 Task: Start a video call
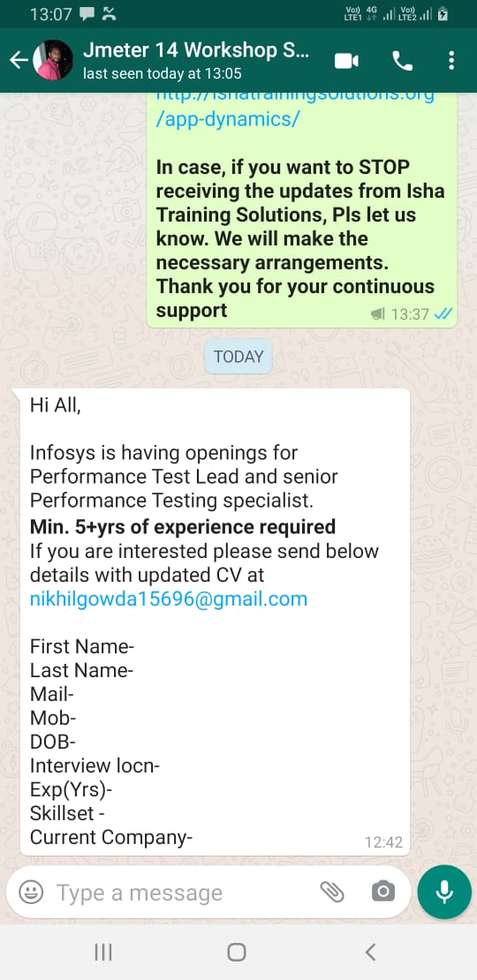click(346, 61)
